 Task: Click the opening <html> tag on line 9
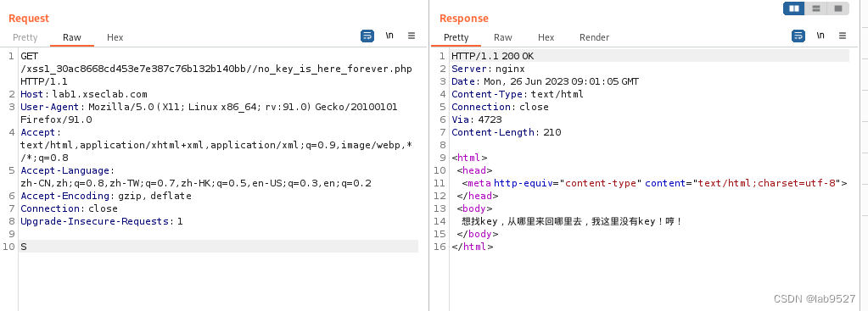[469, 158]
